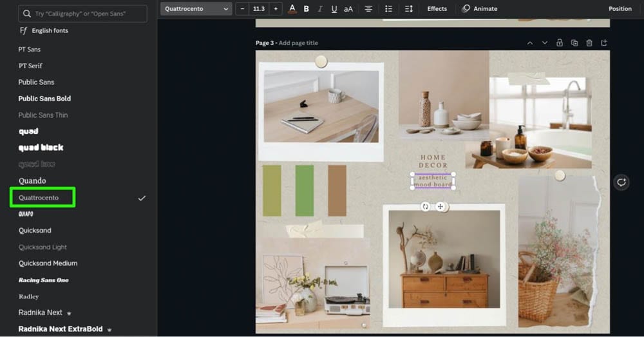Open the Effects panel
The height and width of the screenshot is (337, 644).
[x=437, y=9]
